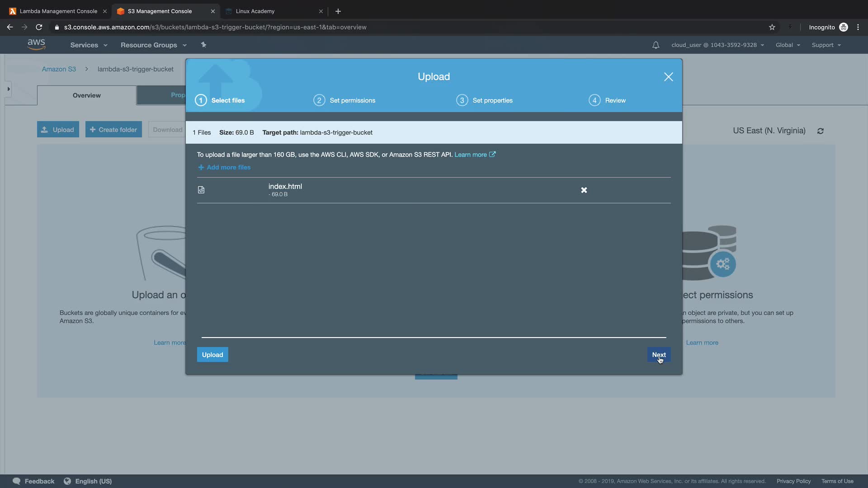
Task: Bookmark this page with star icon
Action: tap(772, 27)
